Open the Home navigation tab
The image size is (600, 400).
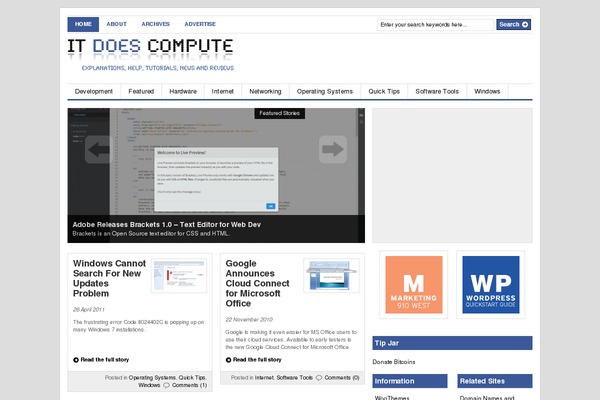pyautogui.click(x=83, y=24)
